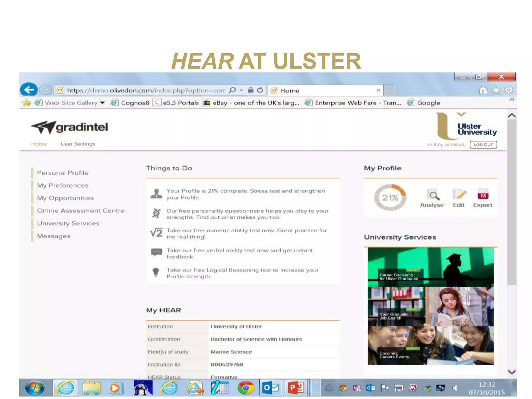This screenshot has height=399, width=532.
Task: Select the Home browser tab
Action: pos(325,90)
